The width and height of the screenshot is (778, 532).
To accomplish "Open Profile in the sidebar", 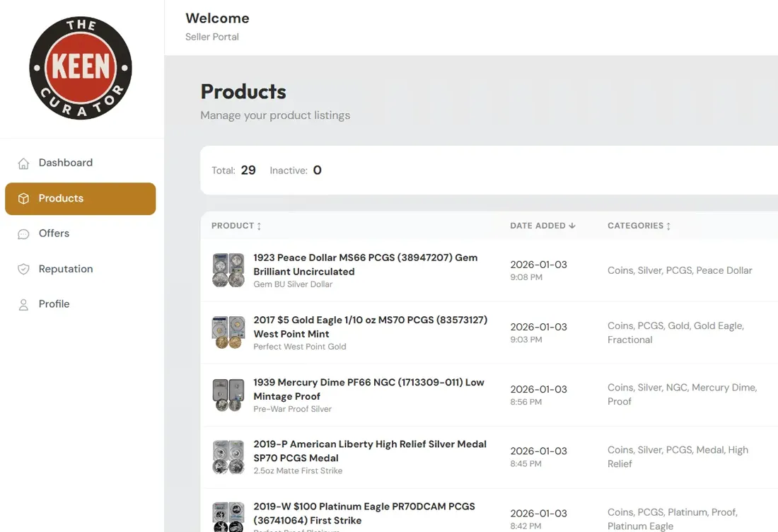I will 81,303.
